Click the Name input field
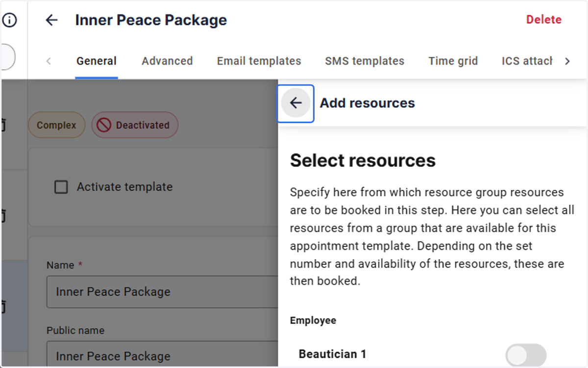Viewport: 588px width, 368px height. [163, 292]
